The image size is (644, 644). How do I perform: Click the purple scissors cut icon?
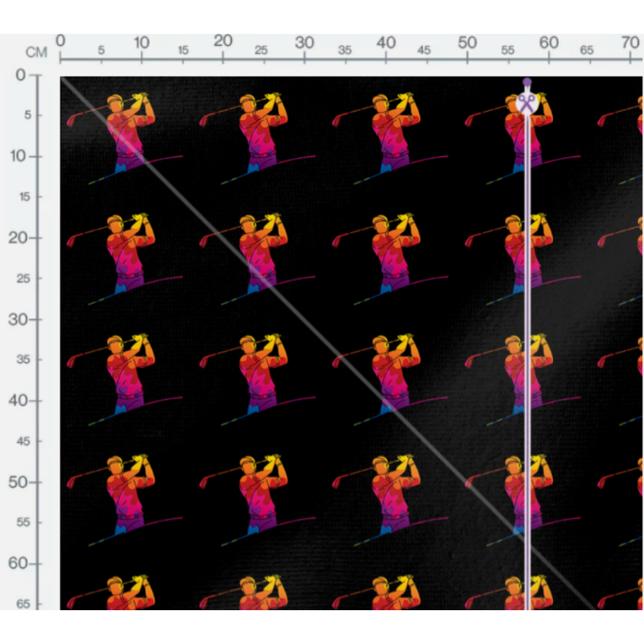526,103
